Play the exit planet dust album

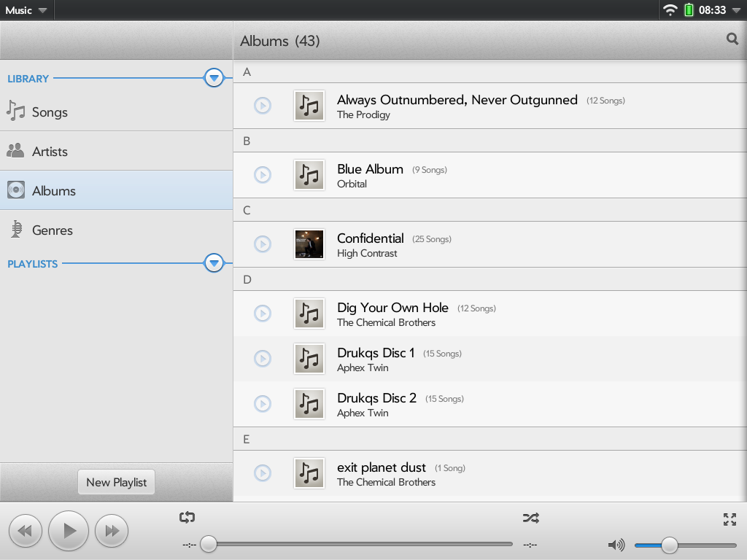click(x=263, y=472)
